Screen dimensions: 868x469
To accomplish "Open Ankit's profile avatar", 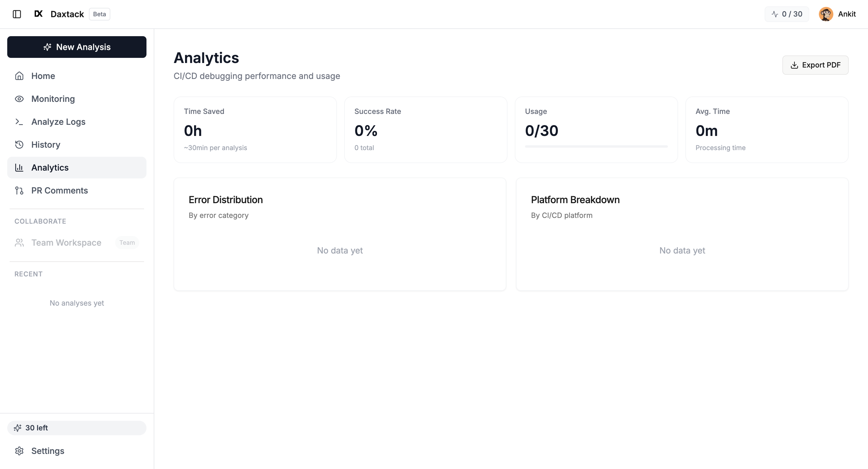I will click(x=826, y=14).
